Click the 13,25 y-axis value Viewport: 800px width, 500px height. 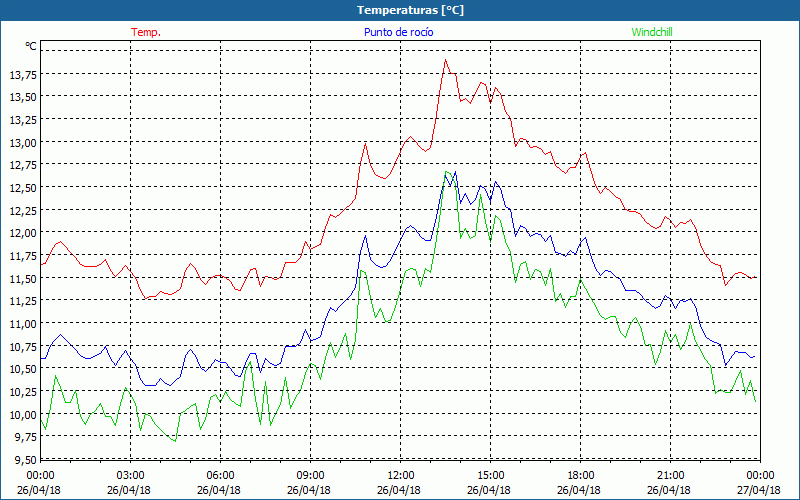(23, 120)
